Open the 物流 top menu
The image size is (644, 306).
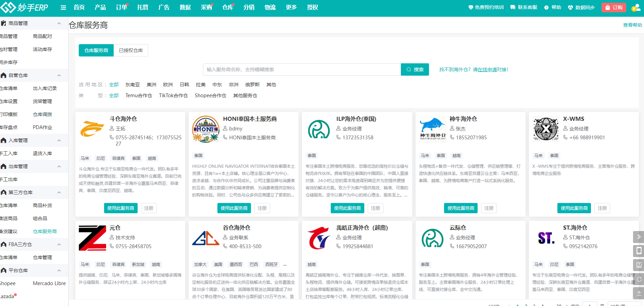point(270,8)
